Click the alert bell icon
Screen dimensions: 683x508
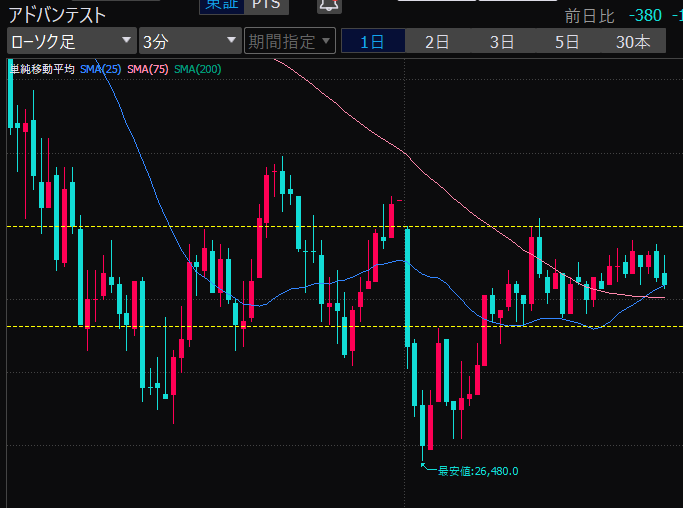pyautogui.click(x=328, y=5)
